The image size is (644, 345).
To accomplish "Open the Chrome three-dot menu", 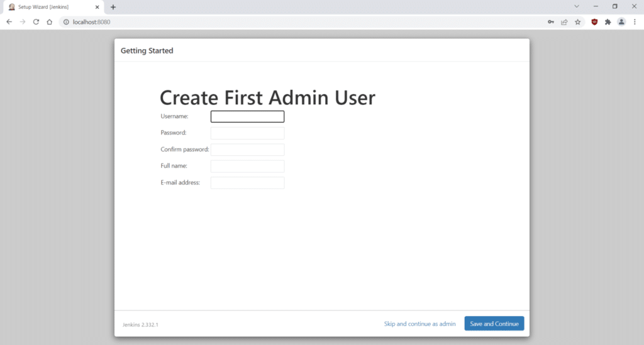I will [635, 22].
